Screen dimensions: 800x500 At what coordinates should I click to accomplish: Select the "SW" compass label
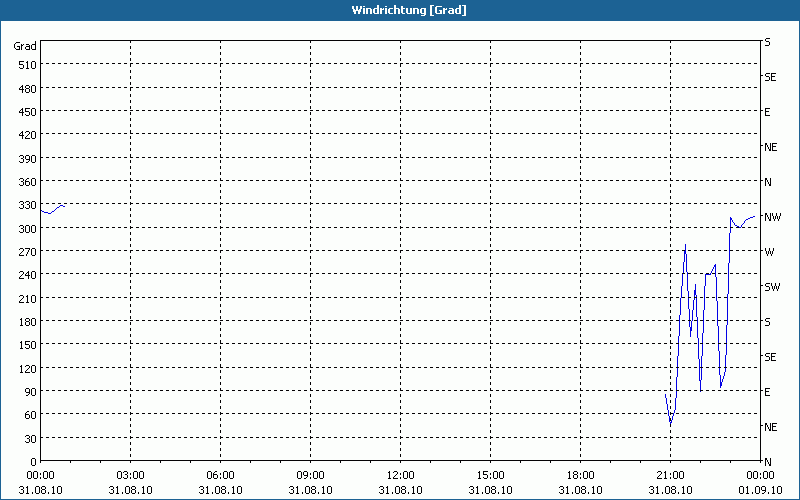772,287
